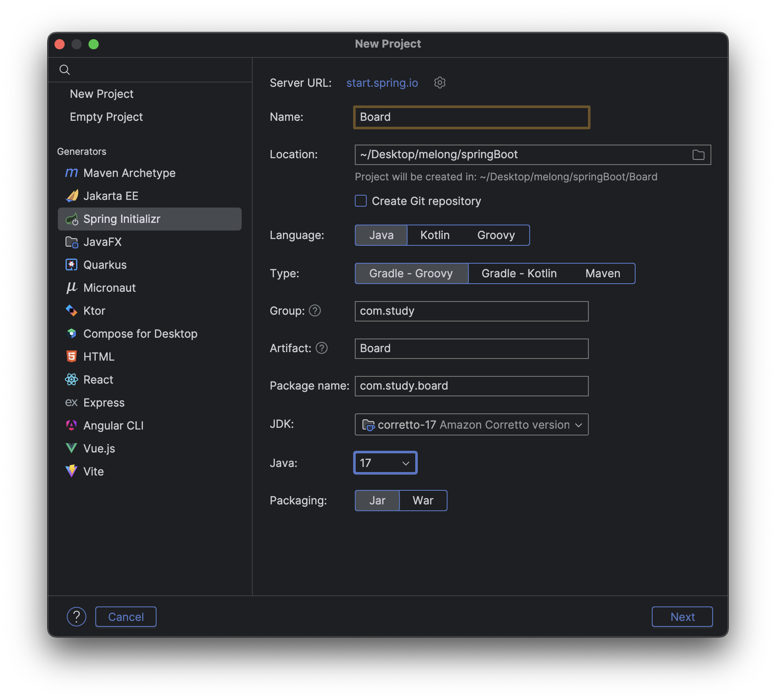The width and height of the screenshot is (776, 700).
Task: Select Vite generator label
Action: pos(94,472)
